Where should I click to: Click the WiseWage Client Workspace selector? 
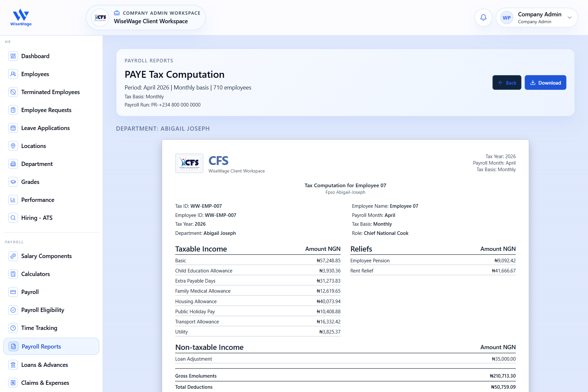pos(146,18)
